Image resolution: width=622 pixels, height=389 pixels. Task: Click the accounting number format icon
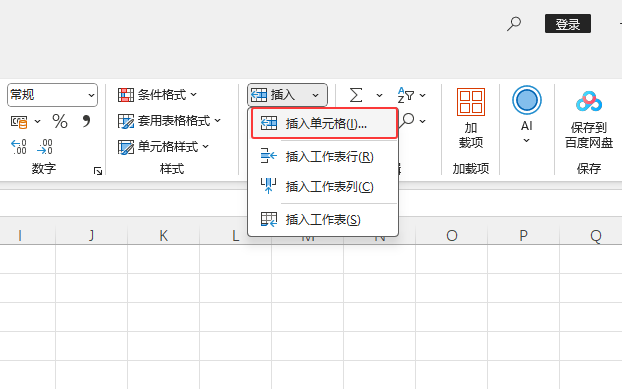coord(19,122)
